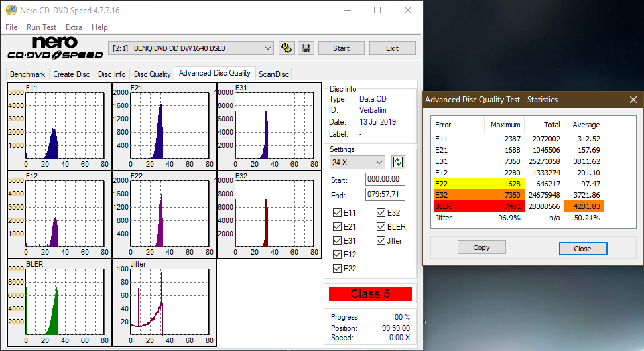
Task: Close the Statistics dialog with X
Action: pos(633,100)
